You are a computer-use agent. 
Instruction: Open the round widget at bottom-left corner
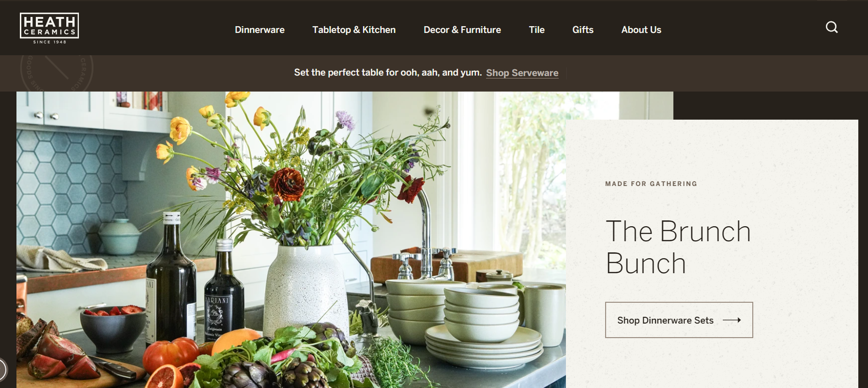point(2,370)
